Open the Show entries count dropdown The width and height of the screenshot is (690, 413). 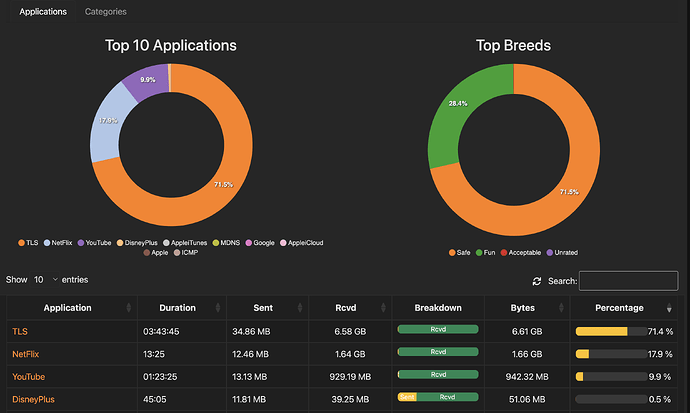45,280
